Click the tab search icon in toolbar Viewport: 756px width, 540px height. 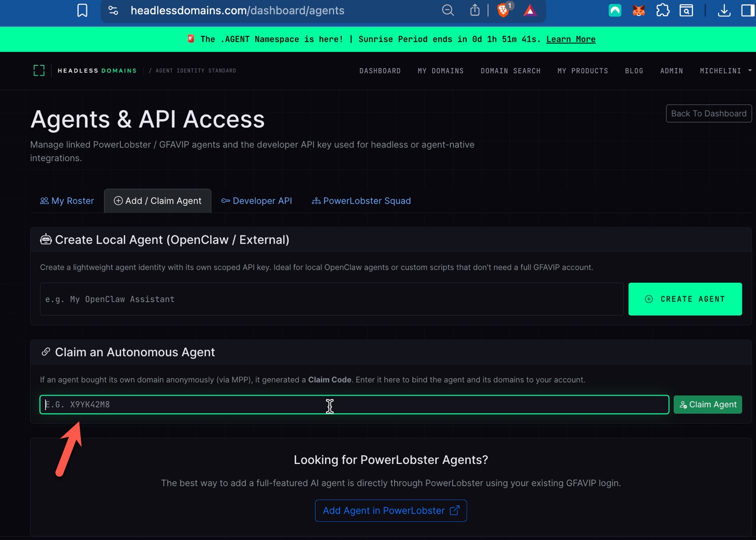686,10
